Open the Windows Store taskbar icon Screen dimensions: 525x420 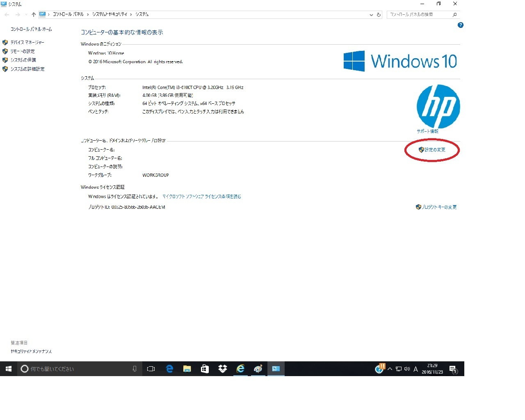205,369
